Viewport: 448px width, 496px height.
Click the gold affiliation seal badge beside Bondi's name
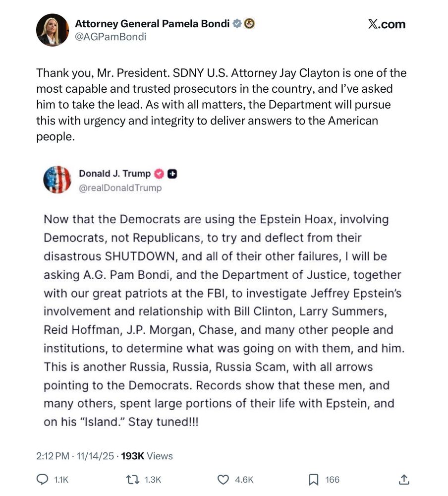coord(249,23)
